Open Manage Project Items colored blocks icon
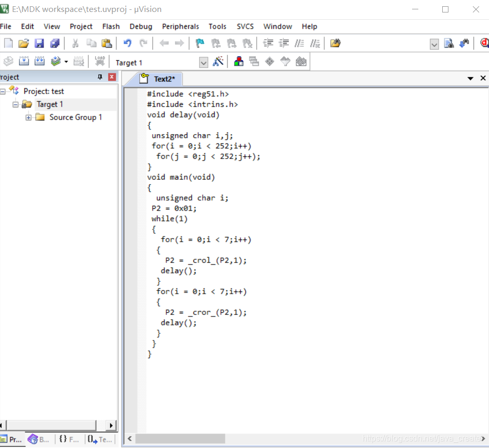This screenshot has width=489, height=448. pyautogui.click(x=239, y=61)
